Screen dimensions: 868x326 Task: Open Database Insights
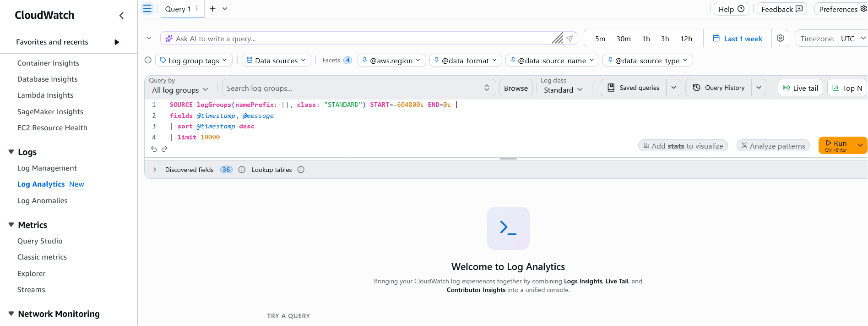click(48, 79)
